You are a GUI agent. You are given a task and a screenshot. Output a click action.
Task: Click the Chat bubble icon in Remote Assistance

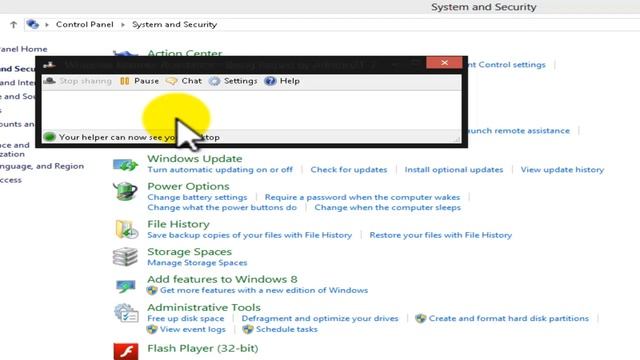(171, 81)
